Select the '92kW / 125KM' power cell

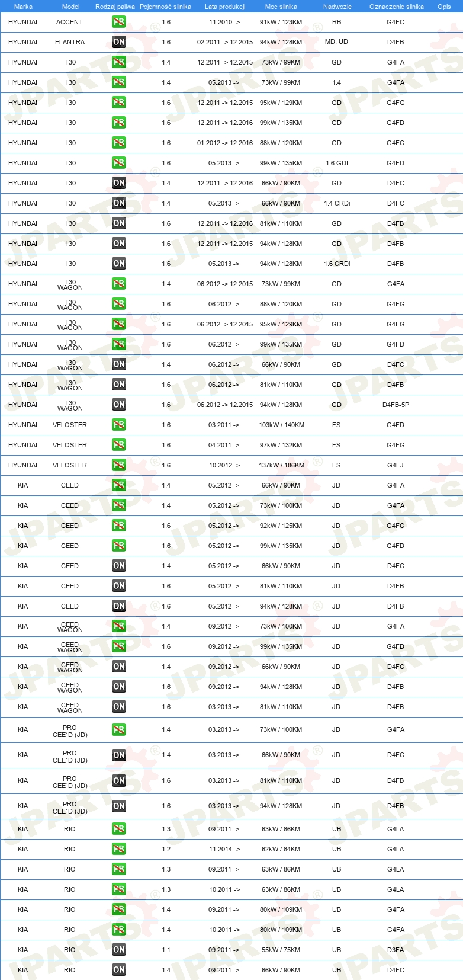[281, 526]
